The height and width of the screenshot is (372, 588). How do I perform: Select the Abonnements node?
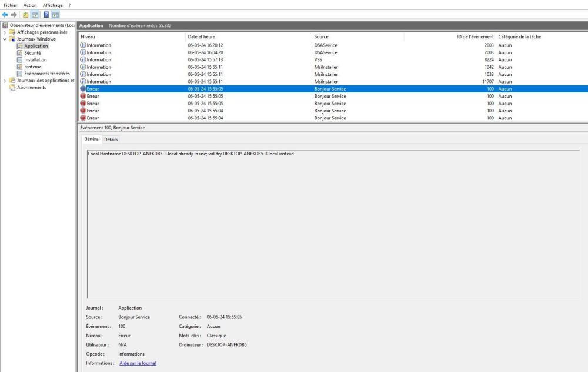31,87
